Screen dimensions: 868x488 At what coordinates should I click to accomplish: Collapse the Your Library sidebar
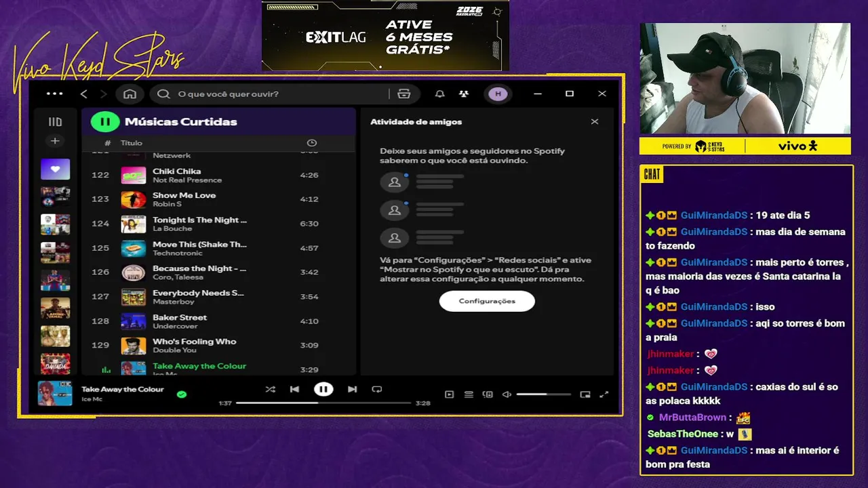[55, 122]
